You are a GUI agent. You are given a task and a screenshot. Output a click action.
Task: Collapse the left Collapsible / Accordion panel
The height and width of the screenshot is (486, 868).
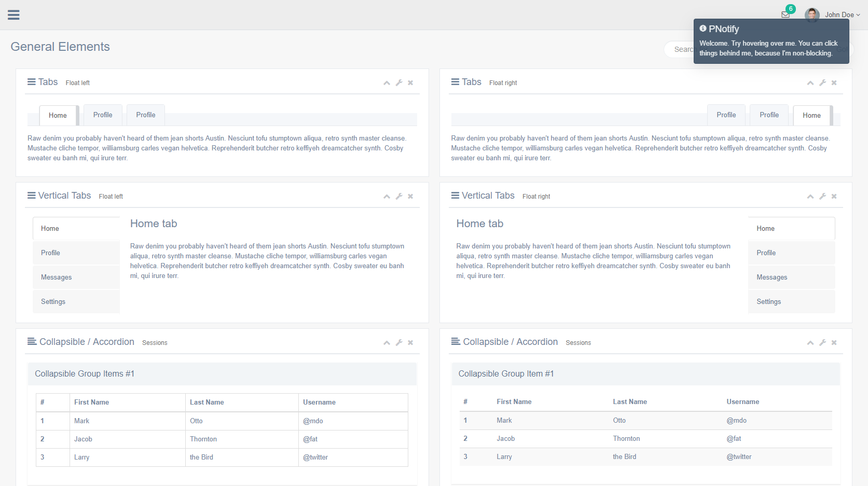[x=387, y=343]
